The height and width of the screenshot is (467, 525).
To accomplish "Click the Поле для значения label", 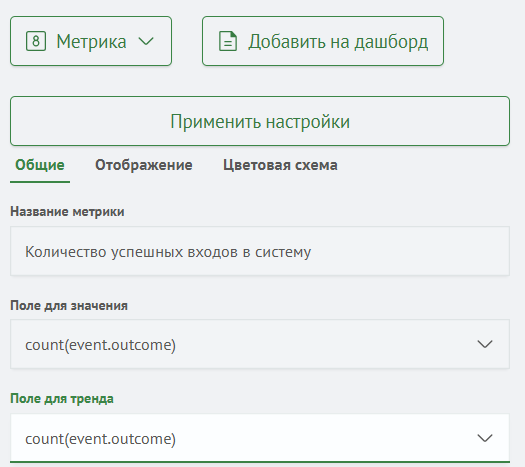I will tap(69, 306).
